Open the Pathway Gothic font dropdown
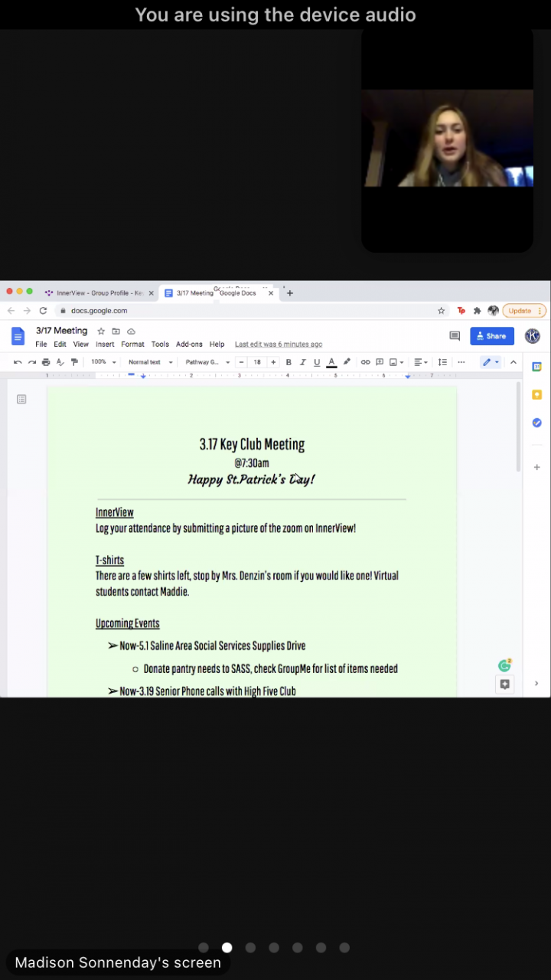 (207, 362)
